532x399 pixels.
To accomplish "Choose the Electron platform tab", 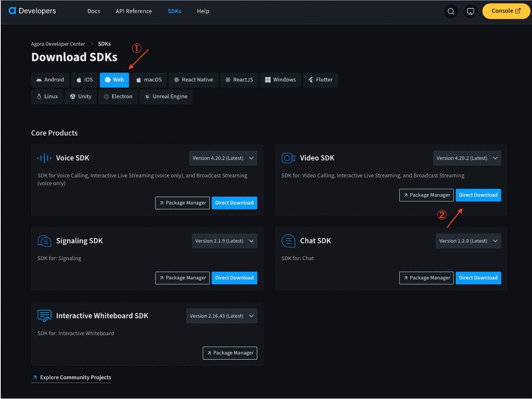I will point(118,97).
